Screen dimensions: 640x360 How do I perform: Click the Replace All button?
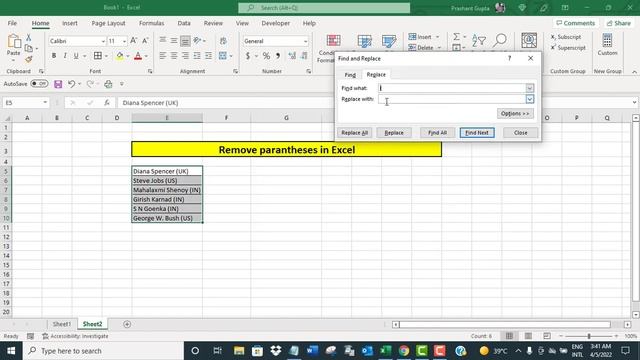(354, 133)
